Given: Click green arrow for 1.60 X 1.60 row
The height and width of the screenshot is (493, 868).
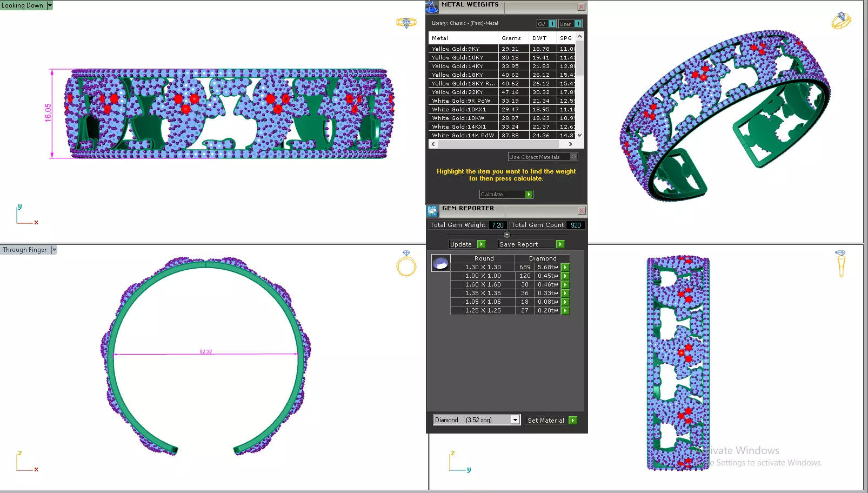Looking at the screenshot, I should pyautogui.click(x=565, y=285).
